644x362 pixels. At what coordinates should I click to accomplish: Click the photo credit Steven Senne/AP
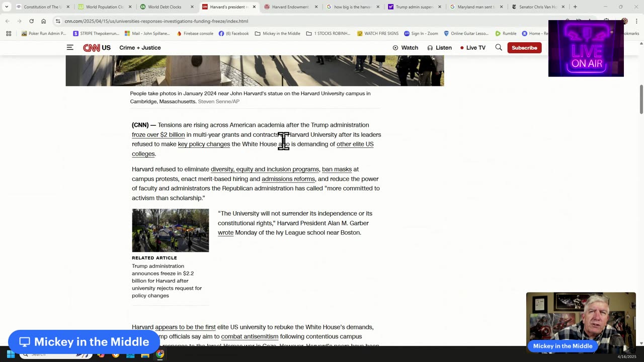(x=218, y=102)
